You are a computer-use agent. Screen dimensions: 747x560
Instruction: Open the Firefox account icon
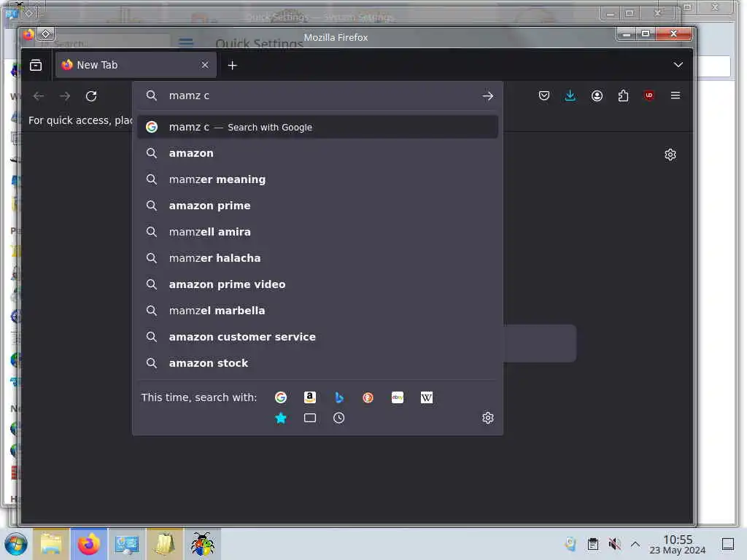(597, 96)
